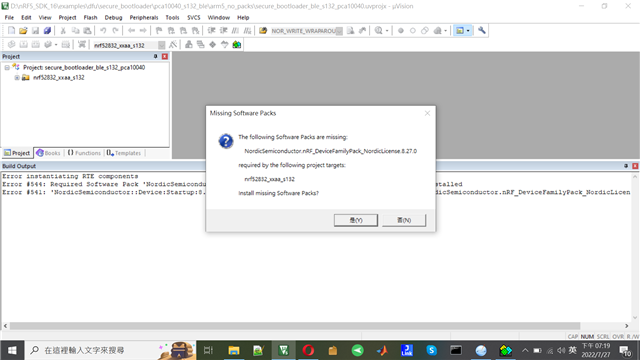
Task: Open the Debug menu
Action: (x=113, y=18)
